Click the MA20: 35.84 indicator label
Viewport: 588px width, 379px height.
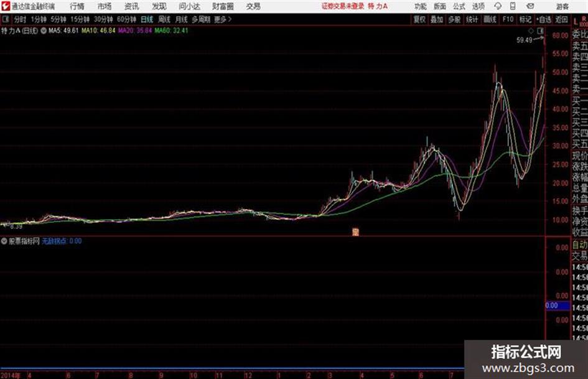(135, 30)
